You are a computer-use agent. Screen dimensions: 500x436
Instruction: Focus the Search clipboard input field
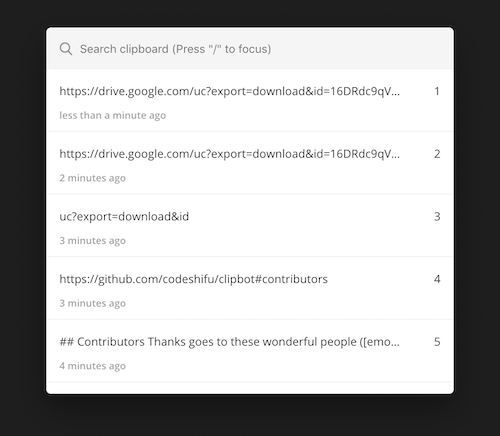pyautogui.click(x=250, y=49)
